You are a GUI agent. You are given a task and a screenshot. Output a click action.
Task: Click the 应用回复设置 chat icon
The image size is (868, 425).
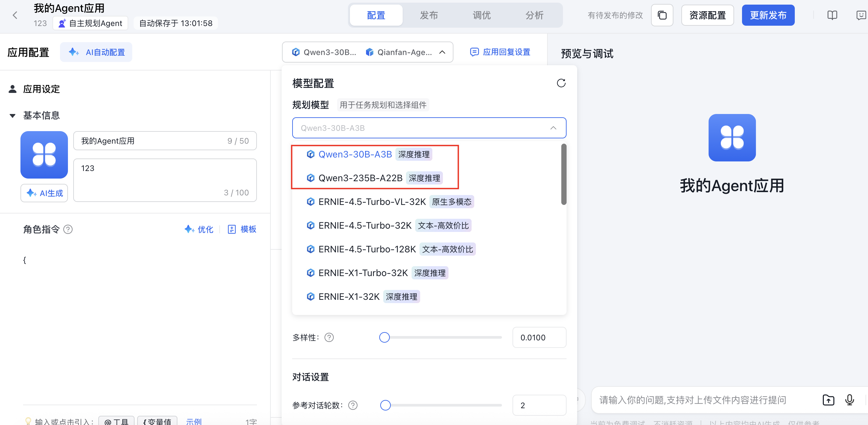coord(474,52)
